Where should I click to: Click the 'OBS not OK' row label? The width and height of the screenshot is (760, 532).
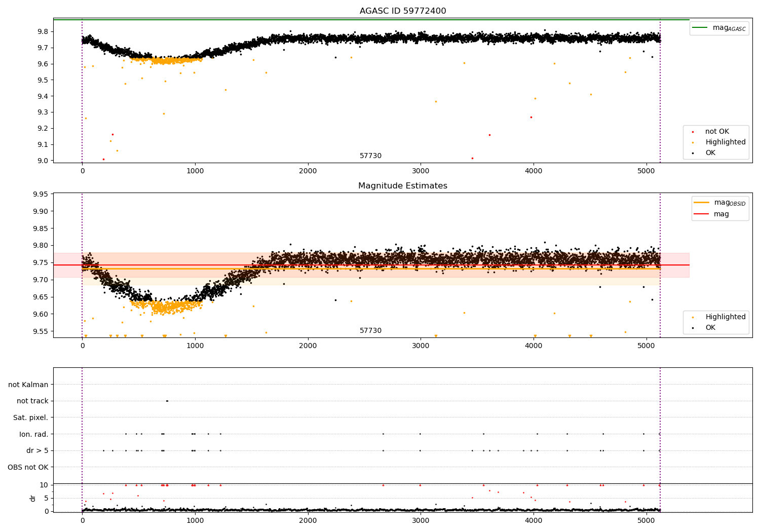click(x=28, y=467)
